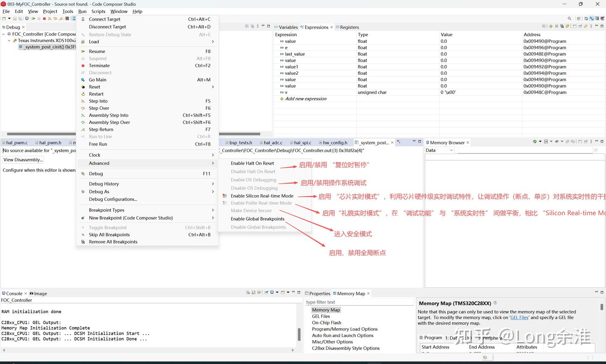The image size is (606, 364).
Task: Switch to the Registers tab
Action: pos(347,27)
